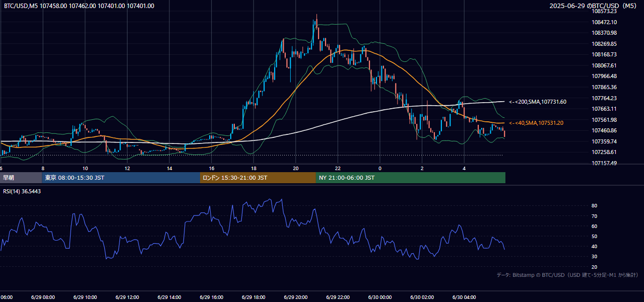Select the 40 SMA label 107531.20
This screenshot has height=302, width=644.
pos(536,123)
